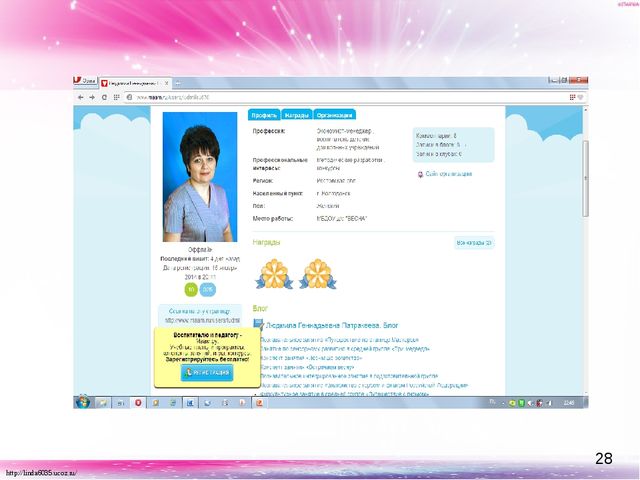Click the profile photo of the woman

click(200, 177)
